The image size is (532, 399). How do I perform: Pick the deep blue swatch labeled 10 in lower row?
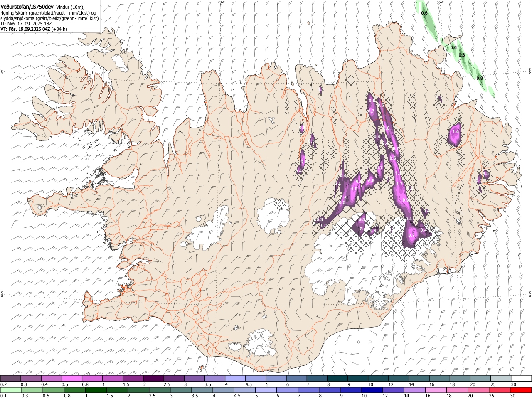tap(372, 390)
